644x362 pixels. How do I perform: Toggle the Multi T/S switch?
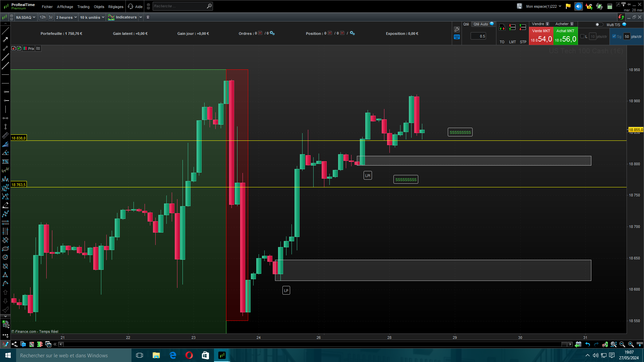tap(599, 24)
